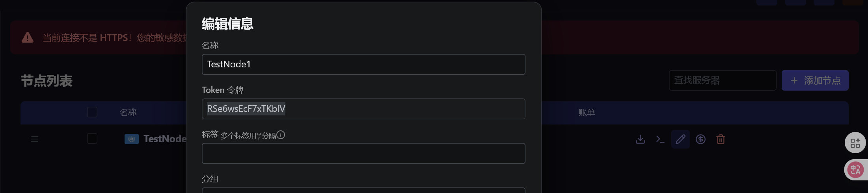
Task: Open the terminal icon in TestNode row
Action: tap(660, 139)
